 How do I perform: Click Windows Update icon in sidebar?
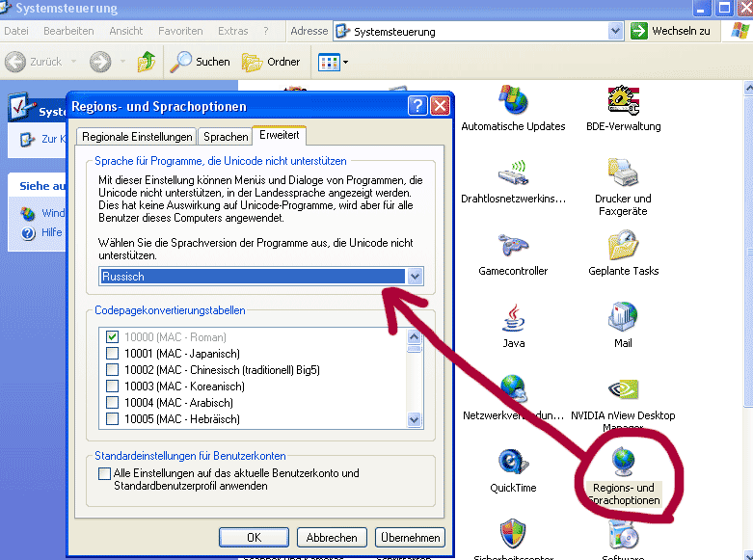coord(28,213)
